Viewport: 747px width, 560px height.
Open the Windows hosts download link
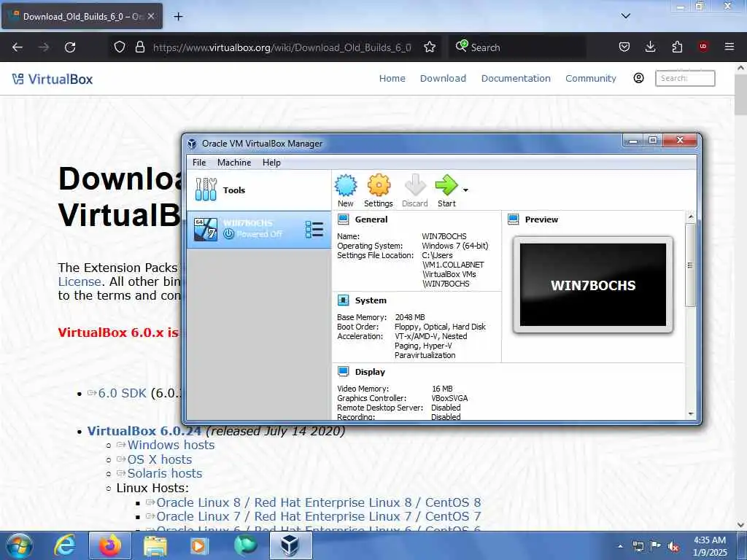171,445
